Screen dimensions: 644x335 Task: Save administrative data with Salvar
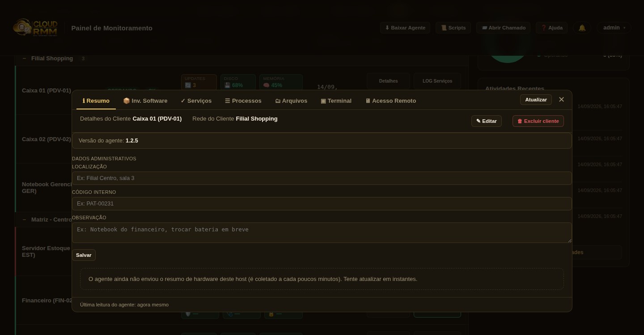point(84,255)
